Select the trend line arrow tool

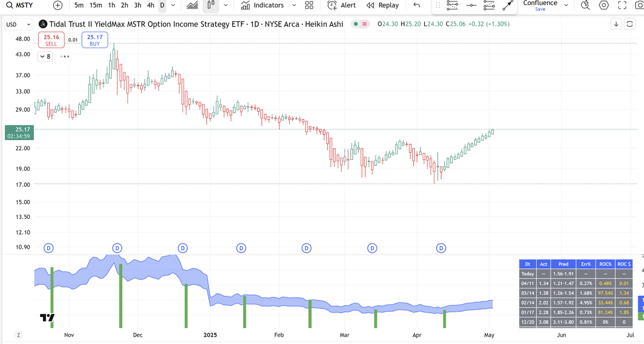click(507, 5)
